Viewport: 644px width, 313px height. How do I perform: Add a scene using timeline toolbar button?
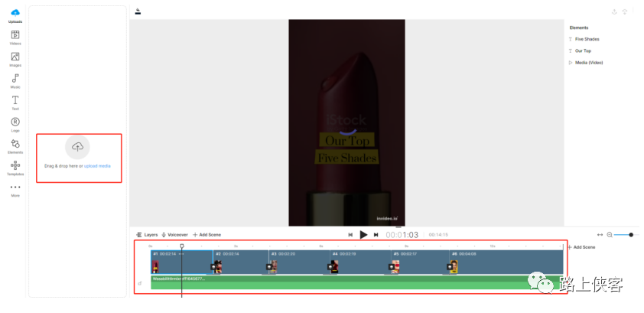(x=207, y=235)
